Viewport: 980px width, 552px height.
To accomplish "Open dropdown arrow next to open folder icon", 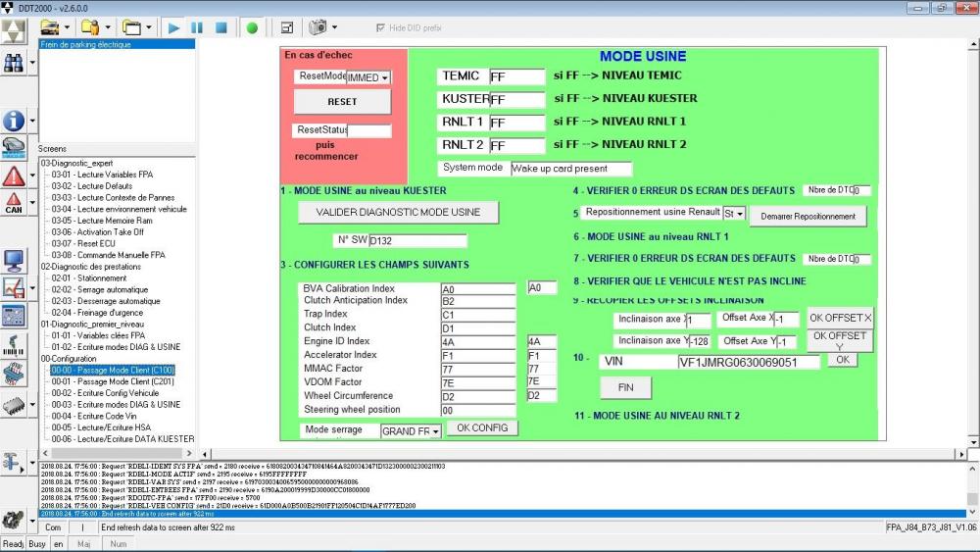I will pyautogui.click(x=148, y=27).
